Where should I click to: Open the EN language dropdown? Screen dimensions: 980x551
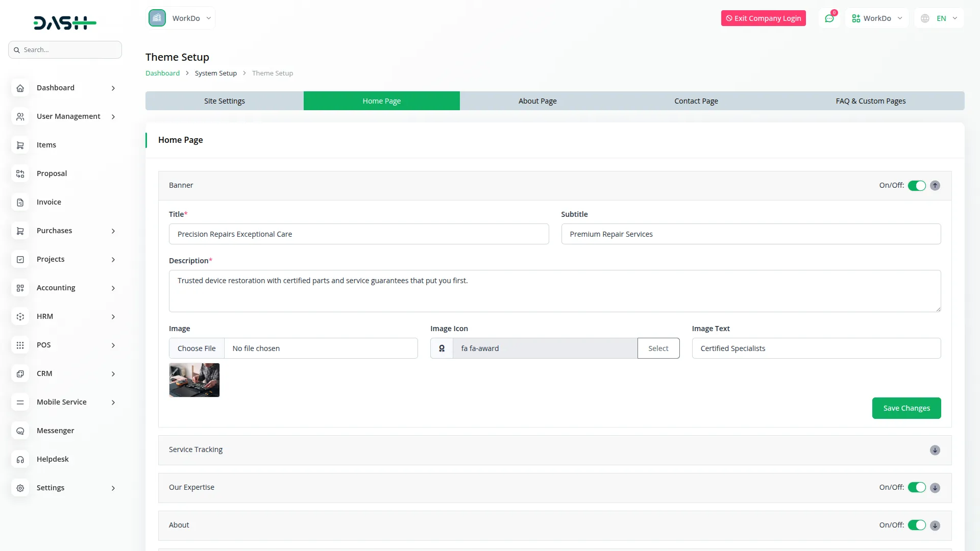click(939, 18)
